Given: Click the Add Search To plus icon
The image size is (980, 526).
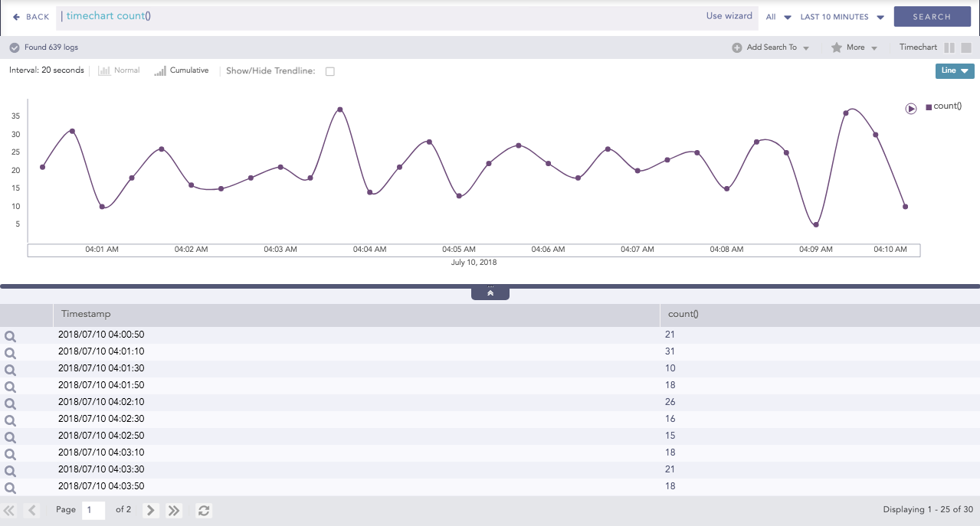Looking at the screenshot, I should tap(738, 47).
